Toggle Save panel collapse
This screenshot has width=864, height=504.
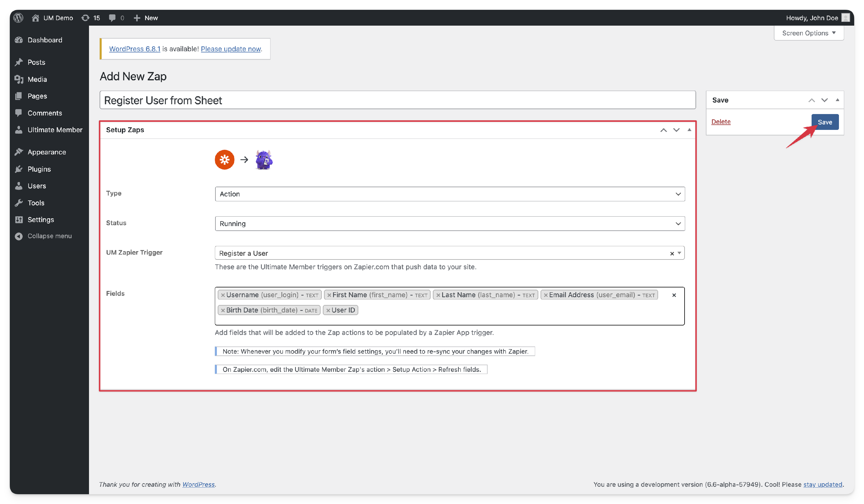[x=837, y=100]
